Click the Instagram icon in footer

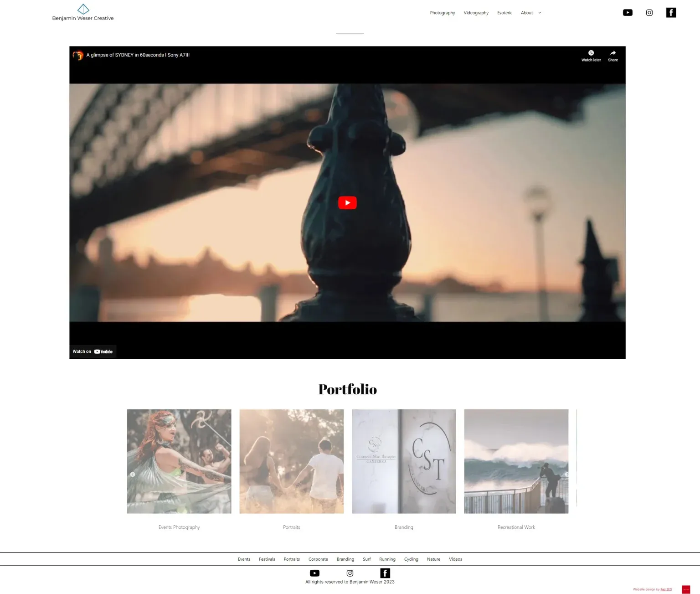(350, 573)
